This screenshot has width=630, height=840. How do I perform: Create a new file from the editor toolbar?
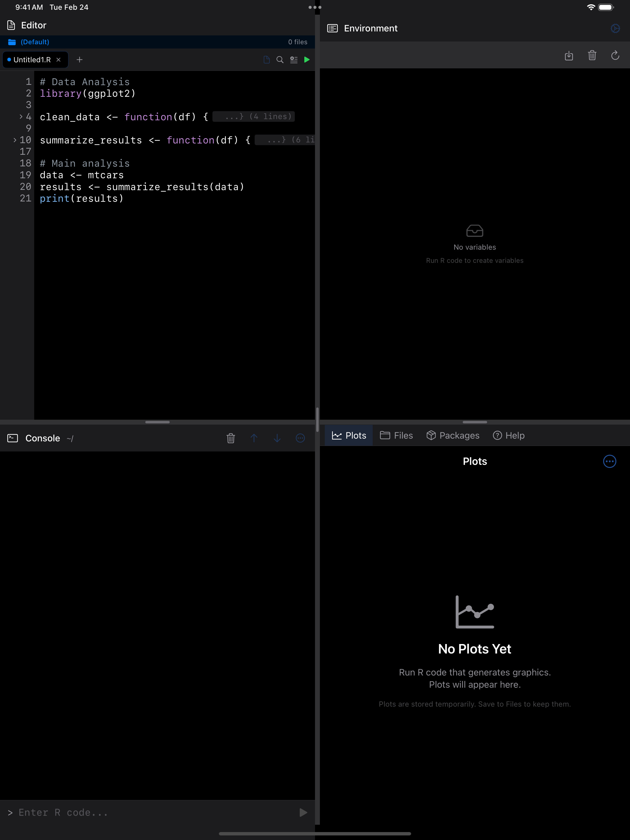[266, 60]
